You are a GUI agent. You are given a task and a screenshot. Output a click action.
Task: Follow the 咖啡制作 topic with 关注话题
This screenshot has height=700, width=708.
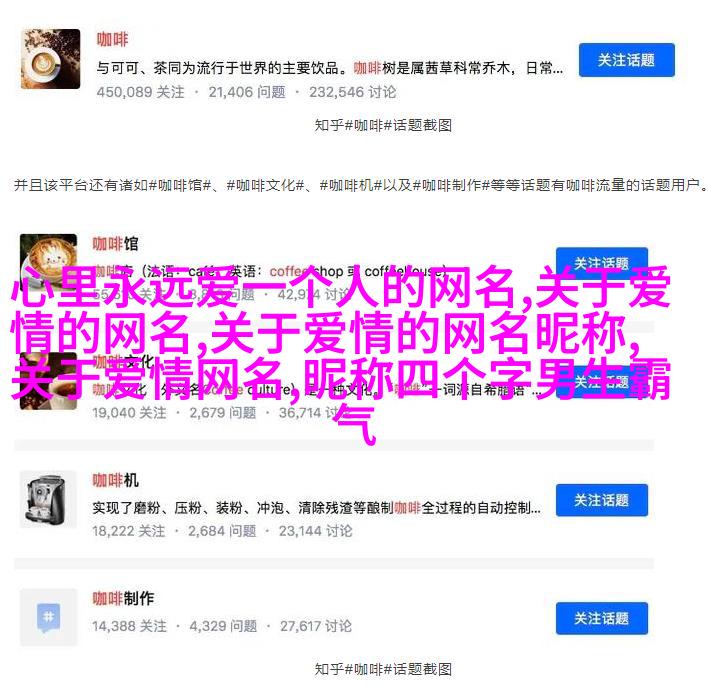coord(601,618)
